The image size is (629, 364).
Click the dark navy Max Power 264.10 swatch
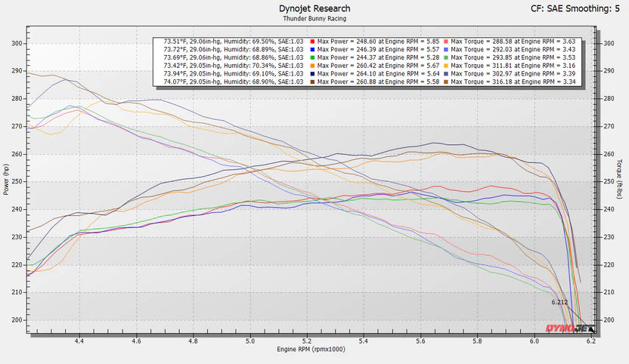(x=311, y=74)
